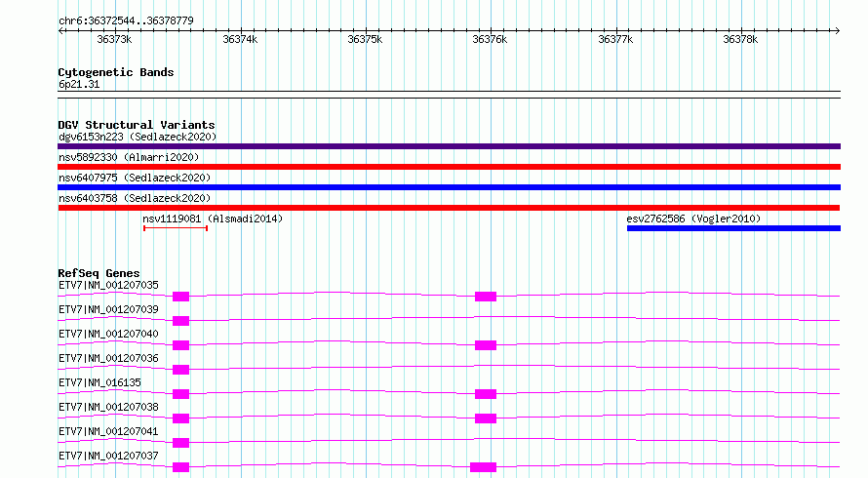
Task: Open the DGV Structural Variants track title
Action: pos(137,125)
